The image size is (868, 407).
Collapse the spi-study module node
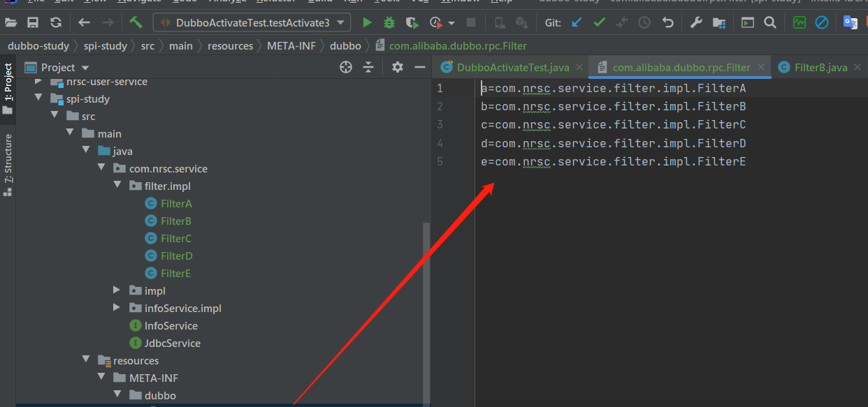coord(38,98)
